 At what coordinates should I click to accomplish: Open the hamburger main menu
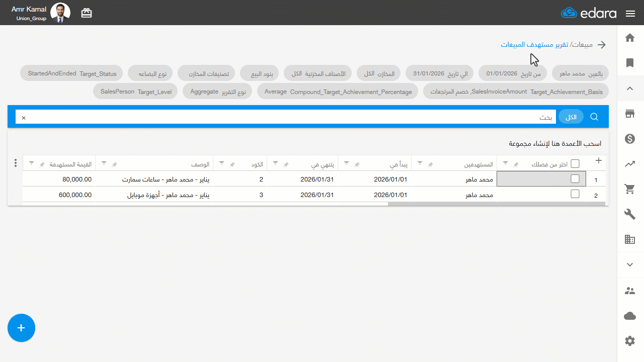[630, 14]
